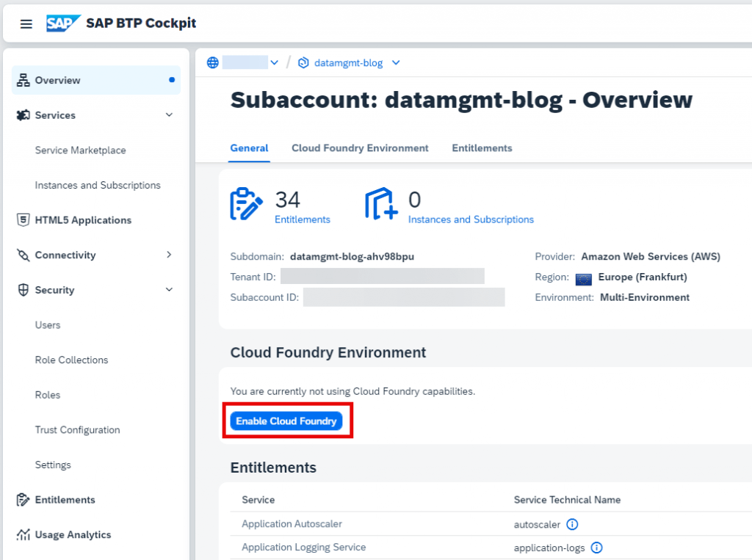Open Instances and Subscriptions in the sidebar

[96, 185]
